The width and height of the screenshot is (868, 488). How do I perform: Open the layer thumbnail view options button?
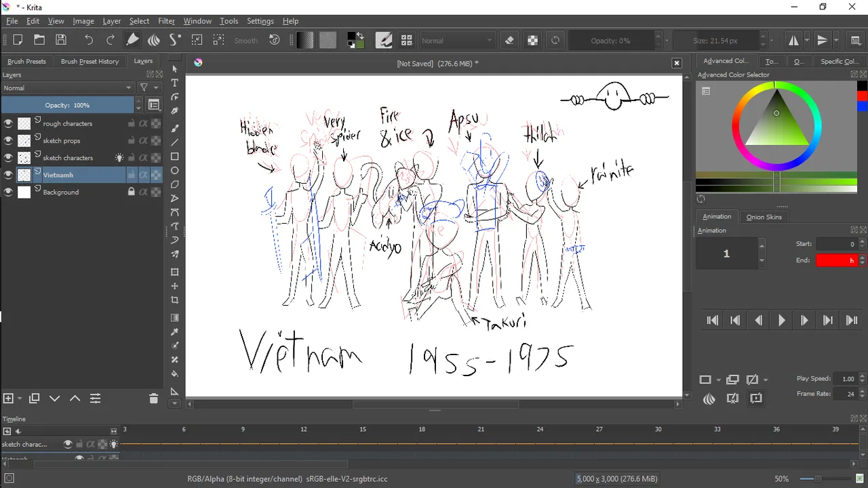pyautogui.click(x=154, y=105)
